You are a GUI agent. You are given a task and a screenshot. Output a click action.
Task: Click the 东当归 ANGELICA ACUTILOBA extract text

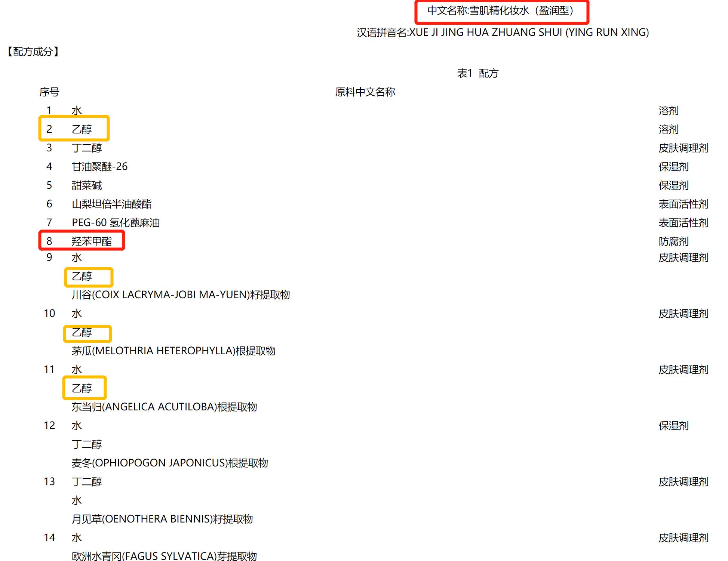pyautogui.click(x=164, y=407)
